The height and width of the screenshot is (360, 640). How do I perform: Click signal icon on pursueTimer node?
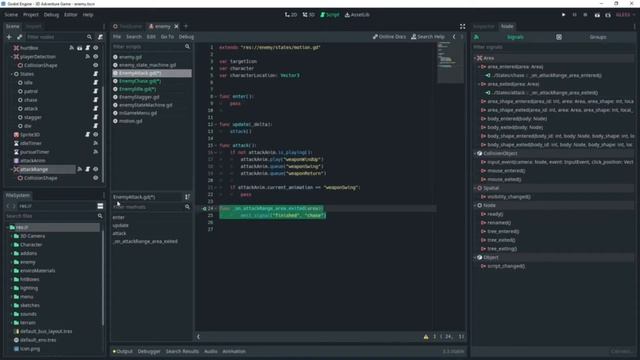[96, 152]
